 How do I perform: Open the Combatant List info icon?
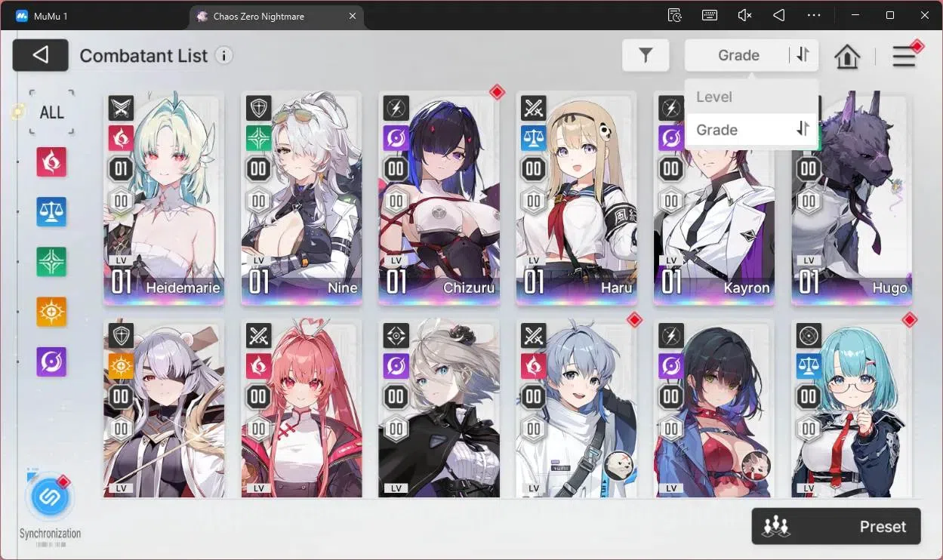click(x=223, y=56)
